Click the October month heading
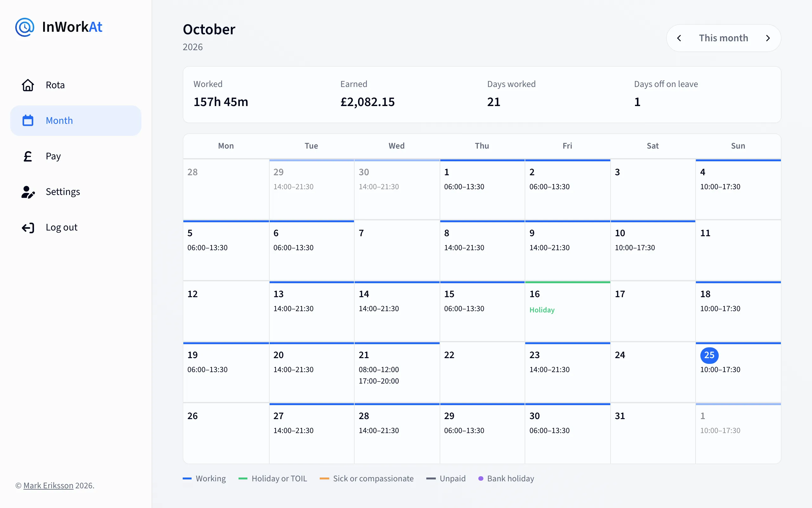Image resolution: width=812 pixels, height=508 pixels. click(x=209, y=30)
